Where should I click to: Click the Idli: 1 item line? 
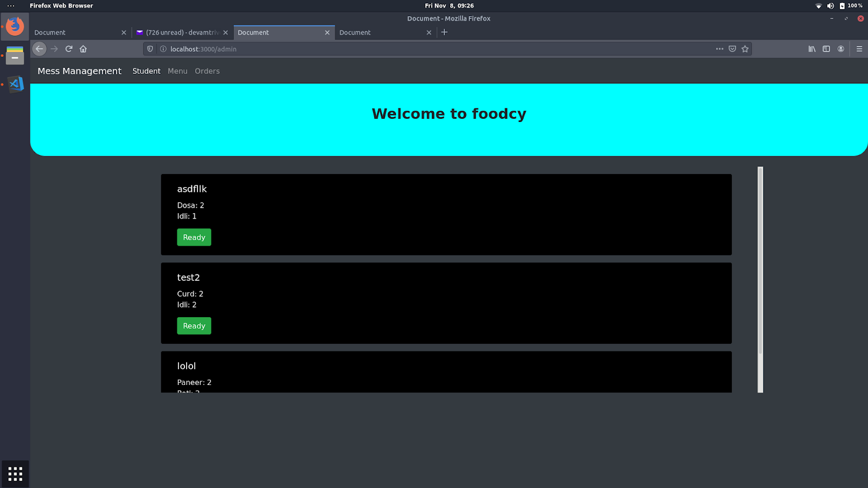click(187, 216)
